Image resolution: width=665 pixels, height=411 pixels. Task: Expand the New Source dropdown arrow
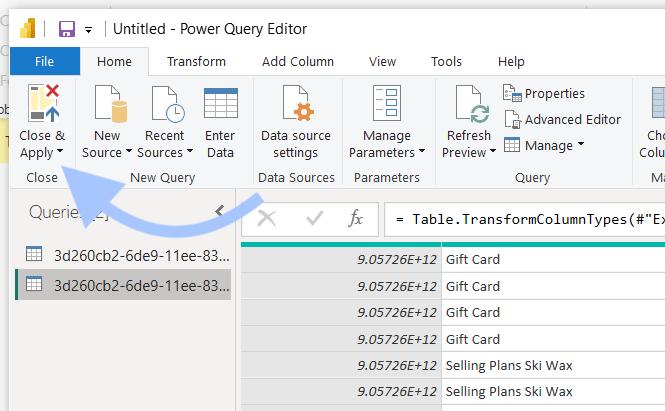tap(129, 151)
